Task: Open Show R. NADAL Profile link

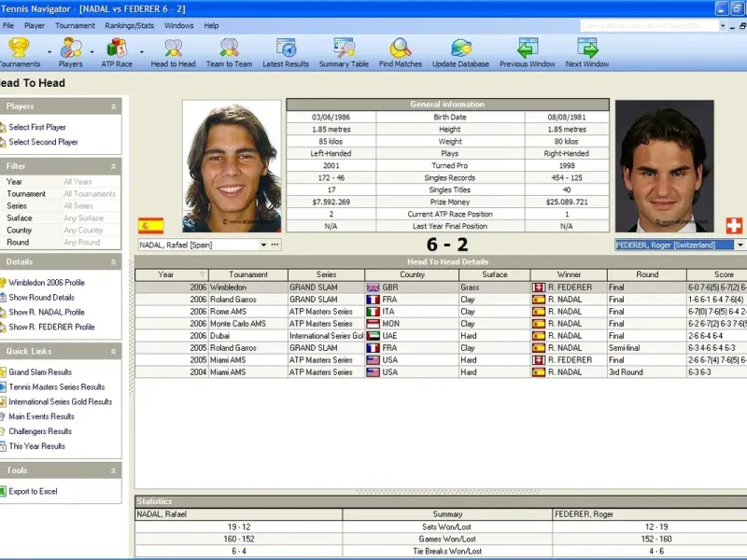Action: (x=47, y=312)
